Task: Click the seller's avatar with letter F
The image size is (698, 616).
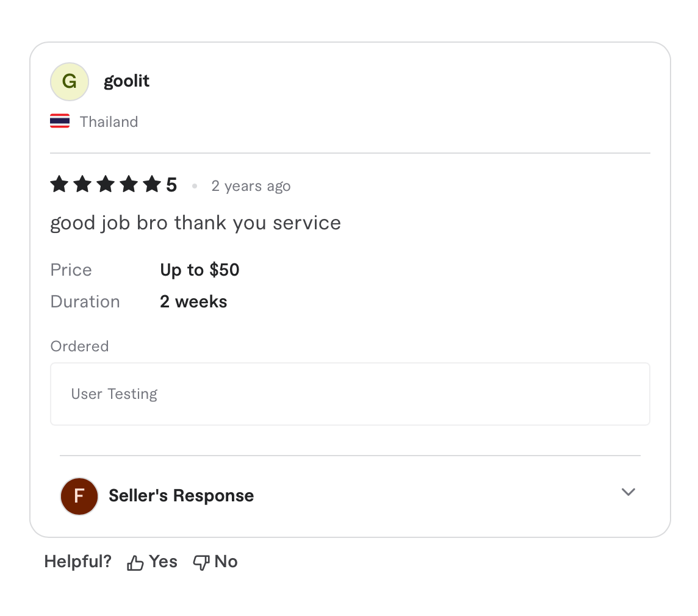Action: (79, 496)
